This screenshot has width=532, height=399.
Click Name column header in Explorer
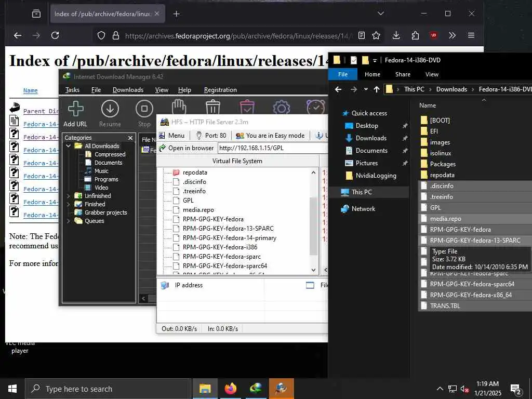tap(428, 105)
